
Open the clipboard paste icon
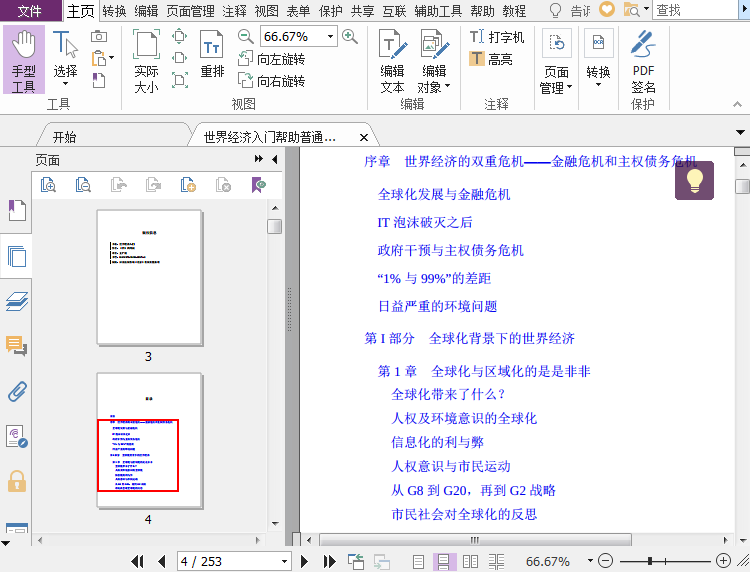99,58
